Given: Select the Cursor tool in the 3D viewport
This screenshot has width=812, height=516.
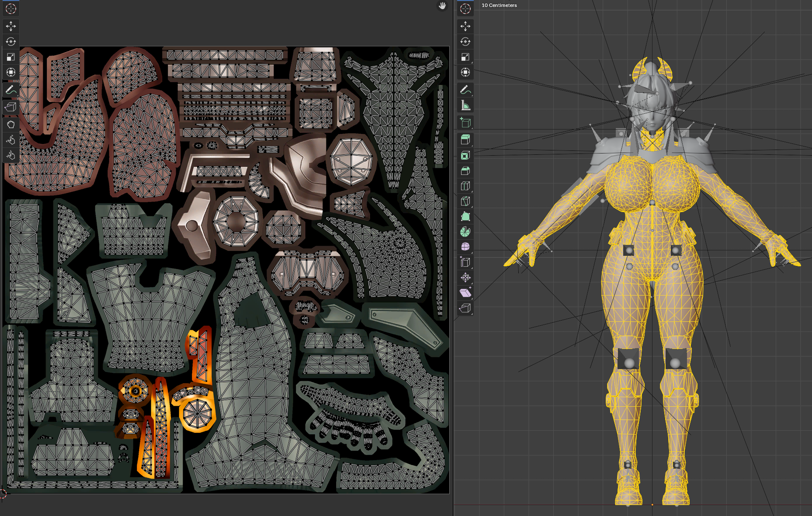Looking at the screenshot, I should 465,9.
